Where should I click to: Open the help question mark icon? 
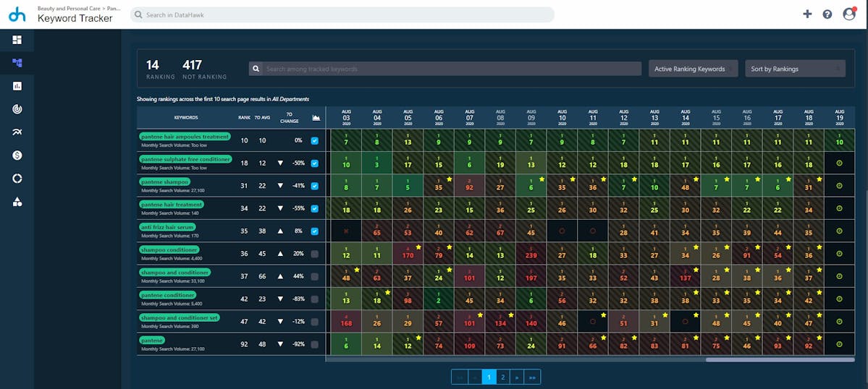[x=827, y=14]
